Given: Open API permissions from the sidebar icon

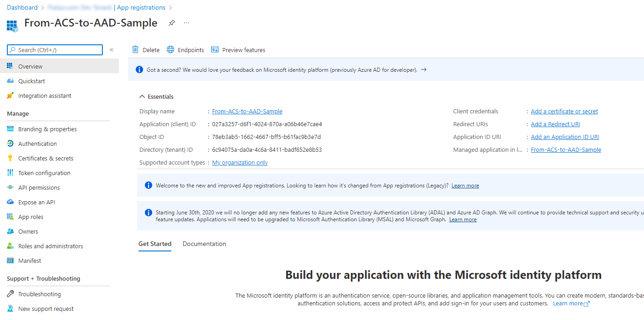Looking at the screenshot, I should pyautogui.click(x=10, y=187).
